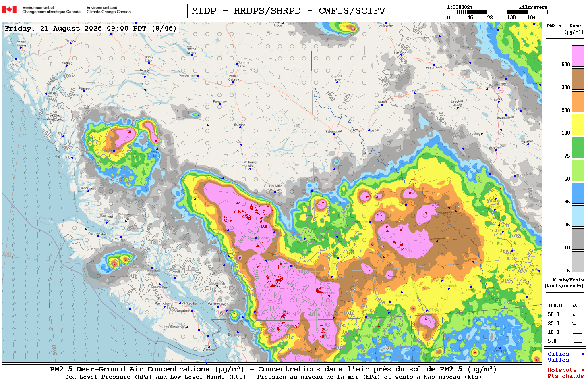The image size is (588, 383).
Task: Click the Prince Rupert label
Action: [x=21, y=43]
